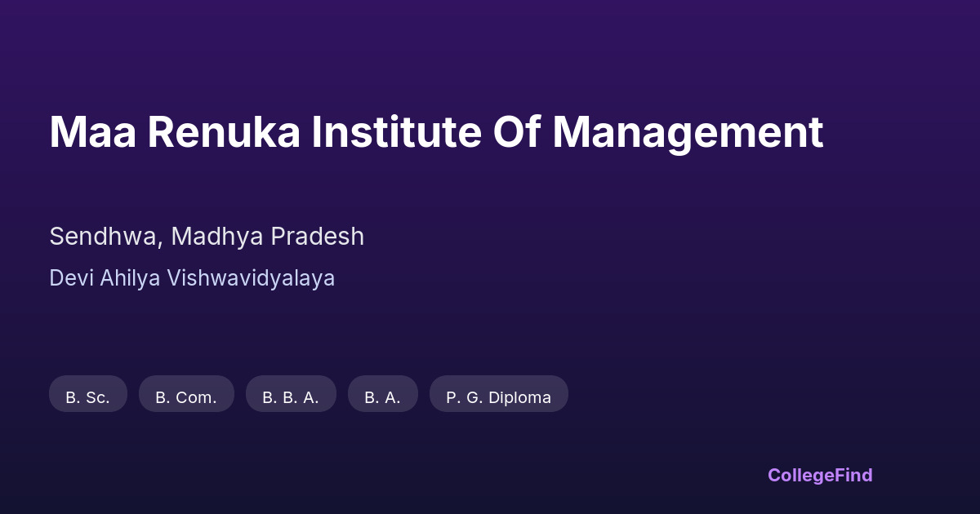Click the "Find" part of CollegeFind
The image size is (980, 514).
(x=851, y=475)
